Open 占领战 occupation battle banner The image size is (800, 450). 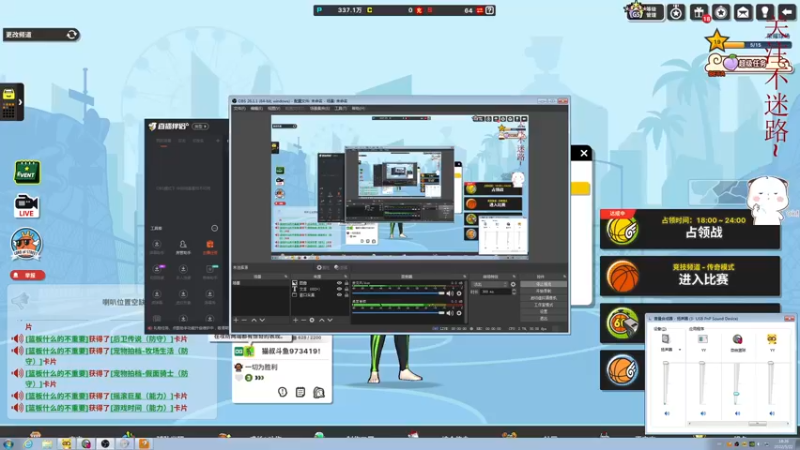pyautogui.click(x=690, y=229)
